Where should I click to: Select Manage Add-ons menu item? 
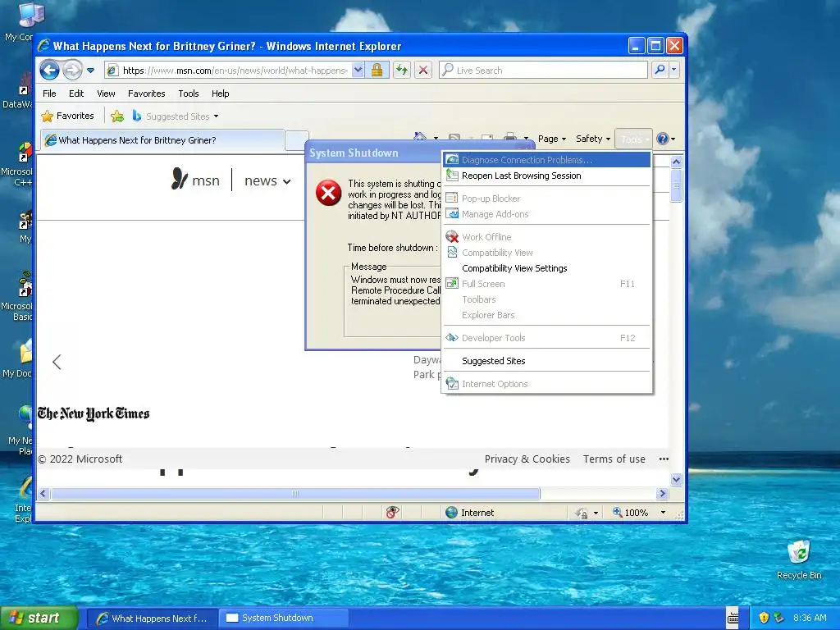click(547, 214)
